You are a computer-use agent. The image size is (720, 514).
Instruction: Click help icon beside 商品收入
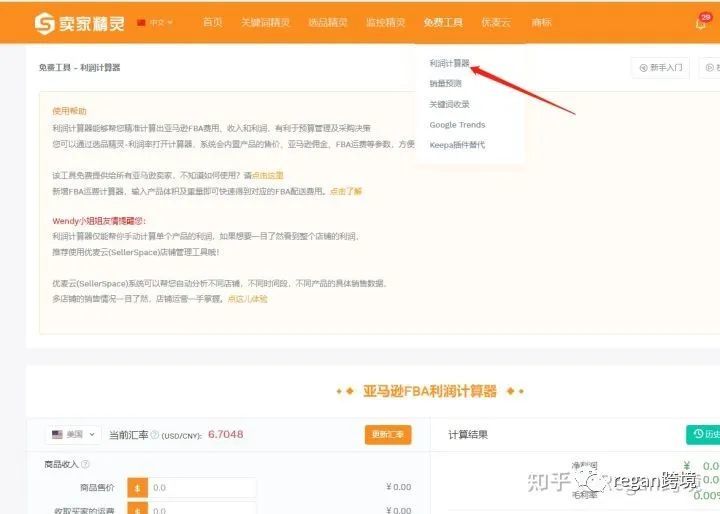pyautogui.click(x=85, y=464)
